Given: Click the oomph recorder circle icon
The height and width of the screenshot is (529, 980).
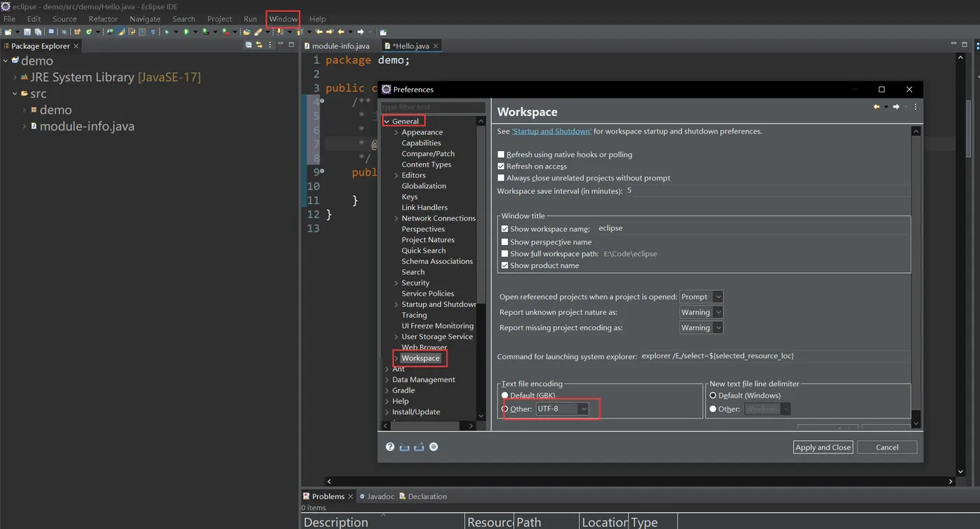Looking at the screenshot, I should (x=433, y=446).
